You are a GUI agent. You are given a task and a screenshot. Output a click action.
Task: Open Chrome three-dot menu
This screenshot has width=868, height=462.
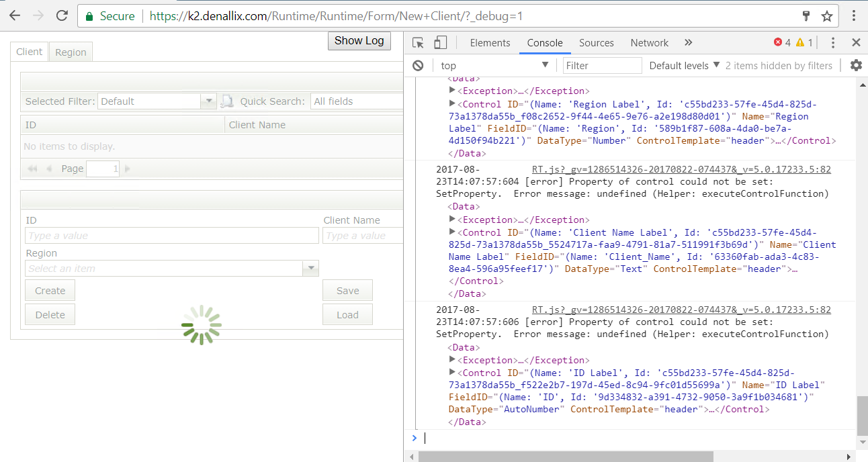(x=853, y=16)
